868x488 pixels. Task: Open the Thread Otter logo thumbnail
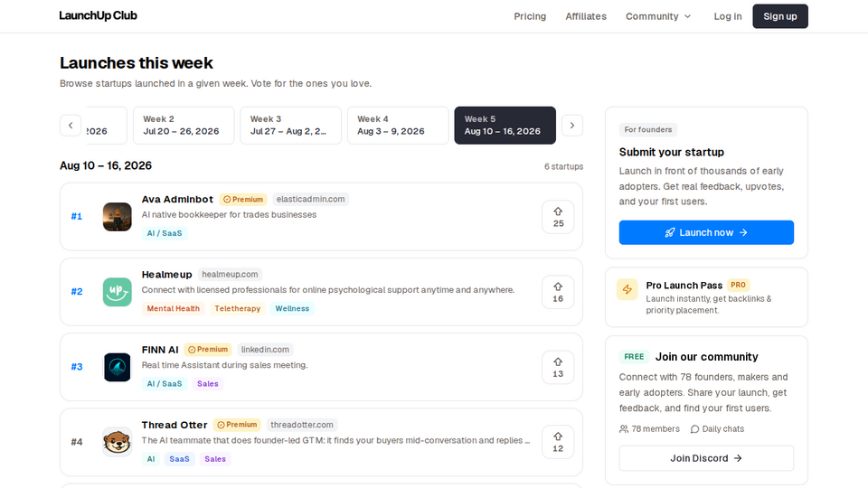(118, 442)
